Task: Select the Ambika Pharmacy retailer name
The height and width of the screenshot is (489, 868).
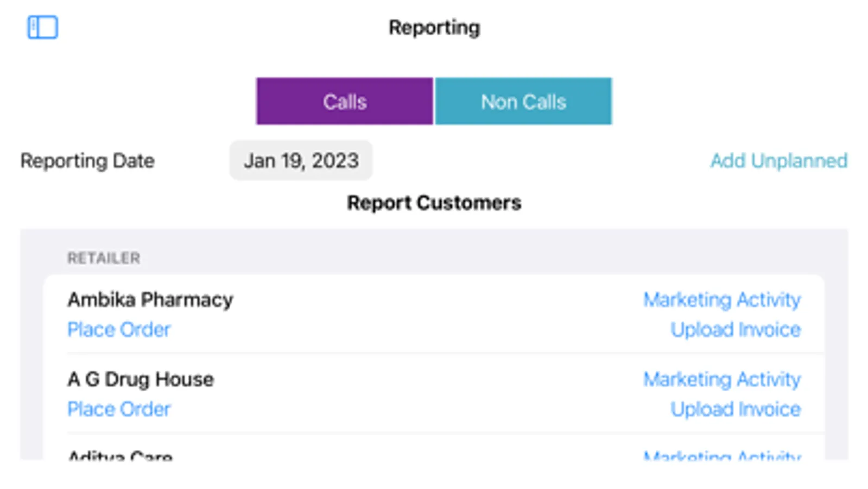Action: (150, 299)
